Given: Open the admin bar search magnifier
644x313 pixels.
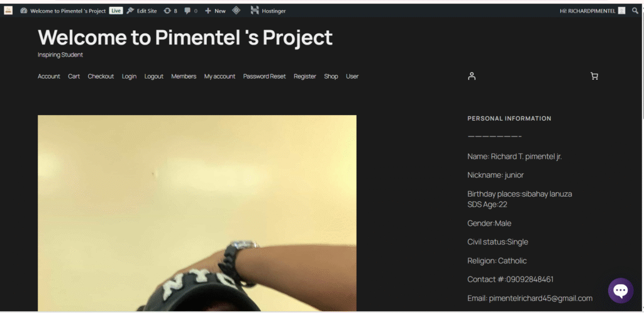Looking at the screenshot, I should (x=635, y=11).
